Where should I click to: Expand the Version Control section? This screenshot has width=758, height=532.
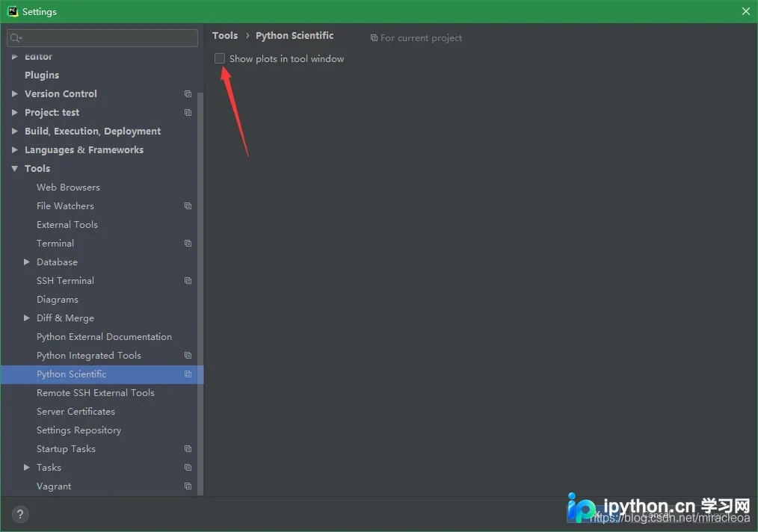[x=14, y=93]
